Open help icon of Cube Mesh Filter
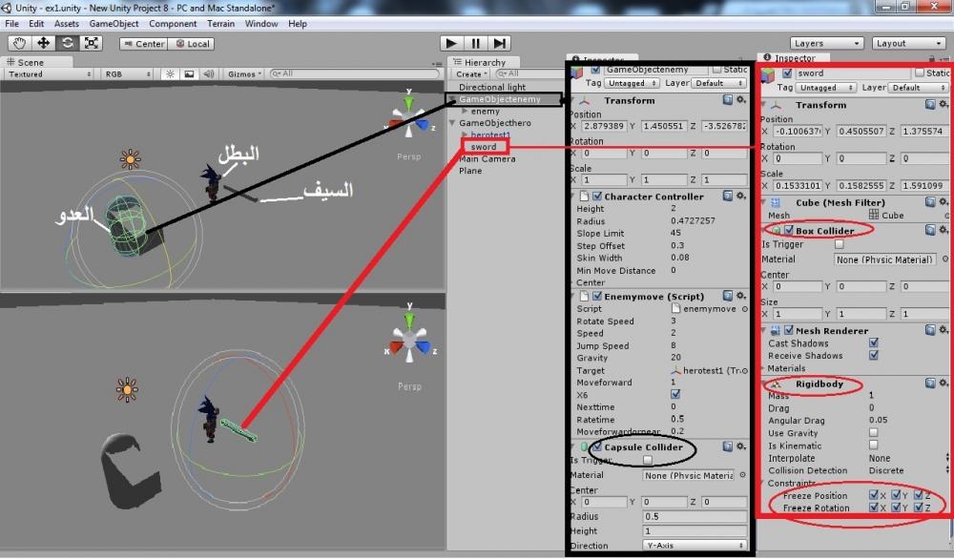This screenshot has height=560, width=954. [x=930, y=202]
